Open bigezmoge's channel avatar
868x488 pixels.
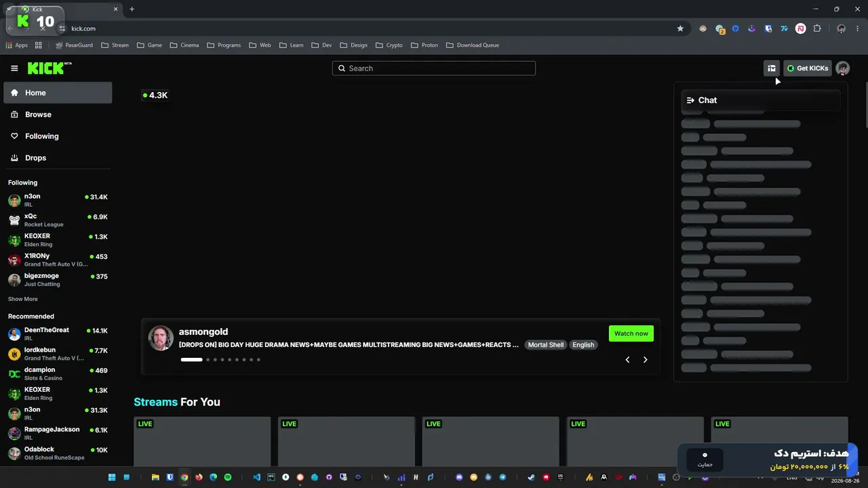tap(14, 280)
